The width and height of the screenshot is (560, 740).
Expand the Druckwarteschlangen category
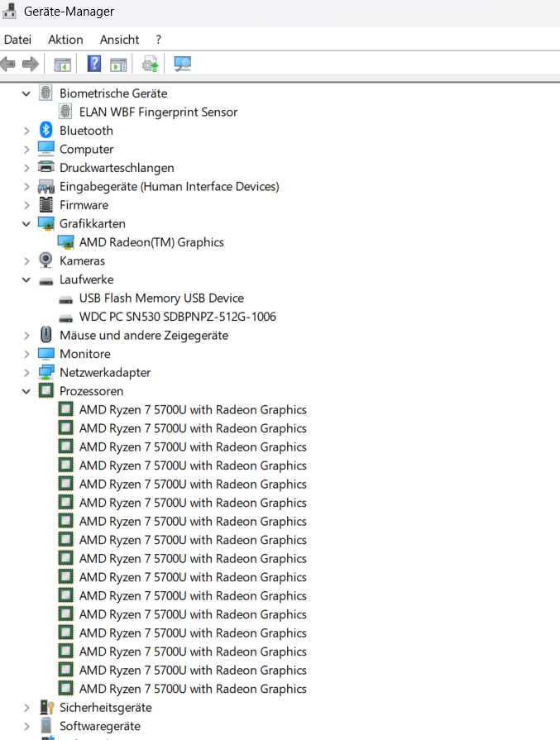(x=26, y=168)
